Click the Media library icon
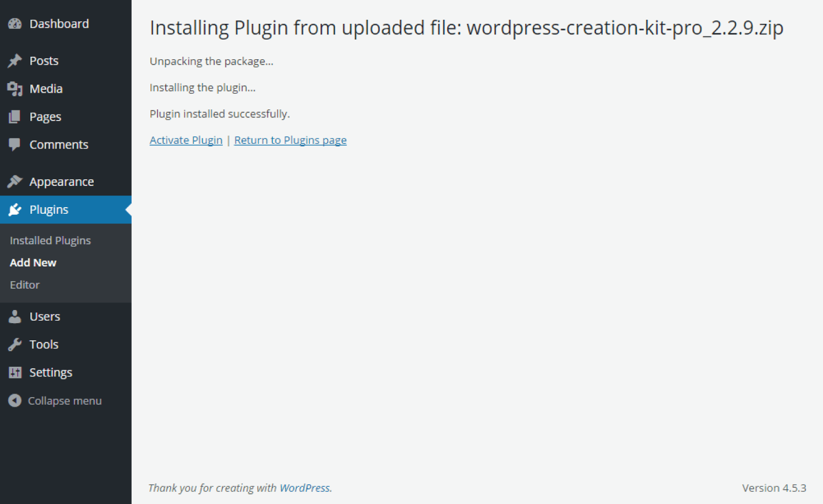Image resolution: width=823 pixels, height=504 pixels. coord(15,89)
